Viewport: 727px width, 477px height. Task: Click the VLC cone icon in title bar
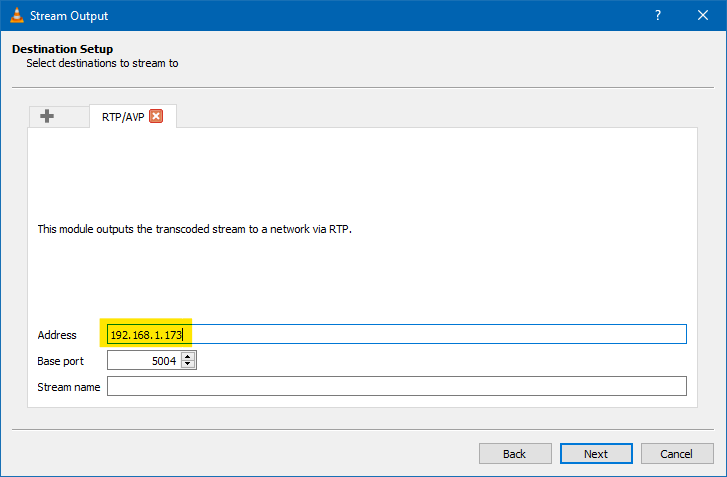(15, 16)
